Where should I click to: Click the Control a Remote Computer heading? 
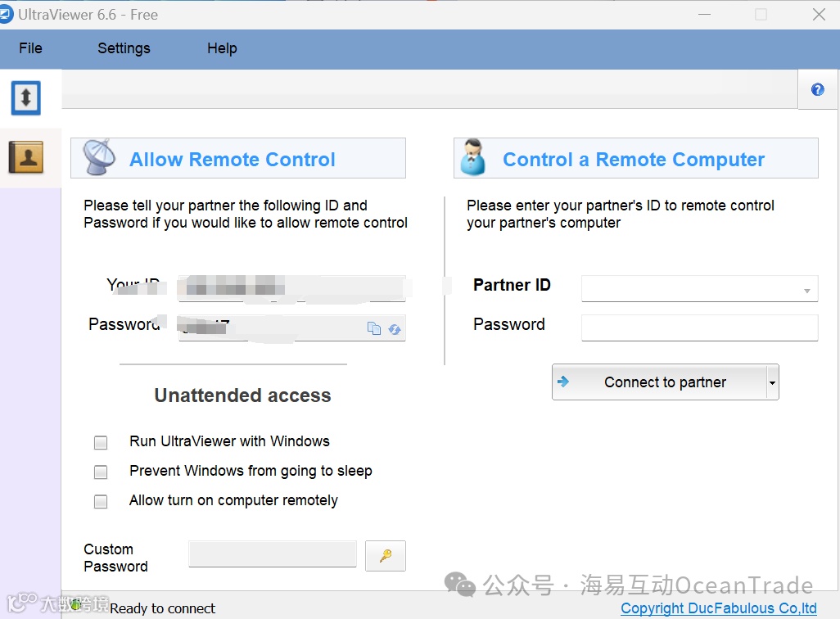point(633,159)
